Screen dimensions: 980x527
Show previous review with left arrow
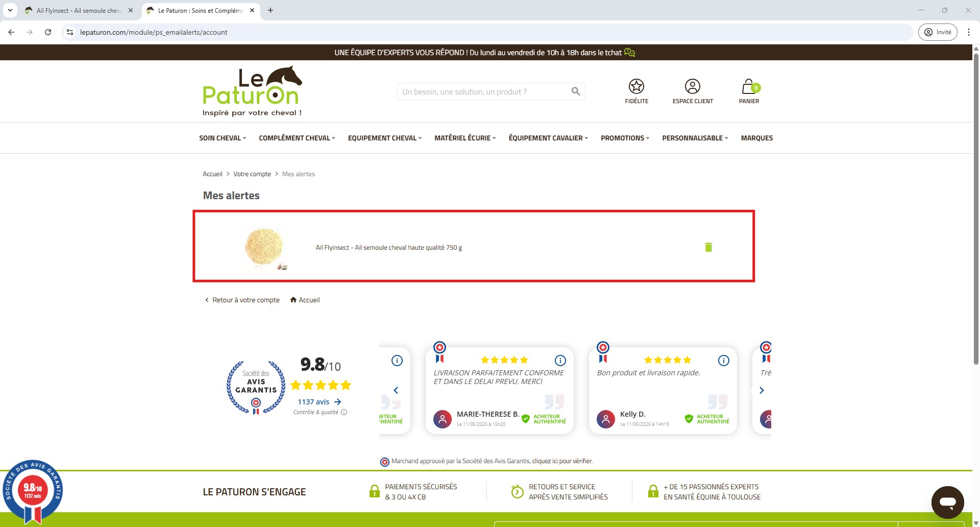pos(396,390)
